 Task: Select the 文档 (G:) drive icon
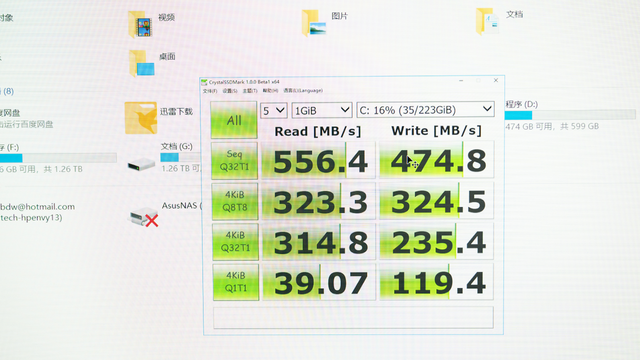141,165
